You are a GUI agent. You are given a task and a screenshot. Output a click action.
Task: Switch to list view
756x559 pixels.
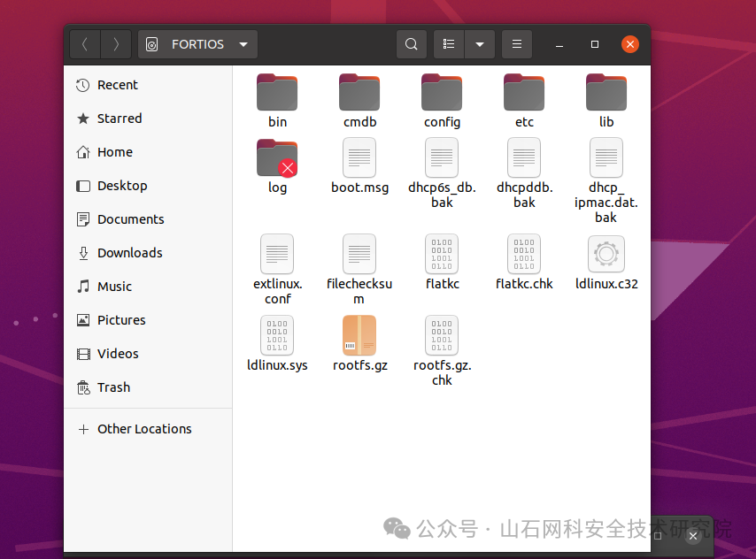[x=449, y=44]
